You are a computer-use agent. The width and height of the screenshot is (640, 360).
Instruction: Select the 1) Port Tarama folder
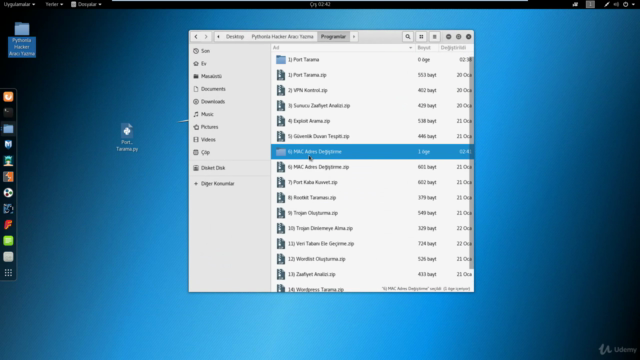[x=371, y=60]
